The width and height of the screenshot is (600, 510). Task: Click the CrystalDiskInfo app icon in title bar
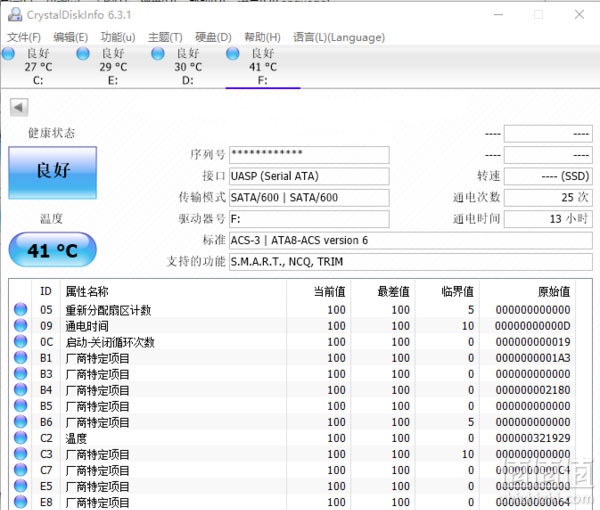(15, 15)
